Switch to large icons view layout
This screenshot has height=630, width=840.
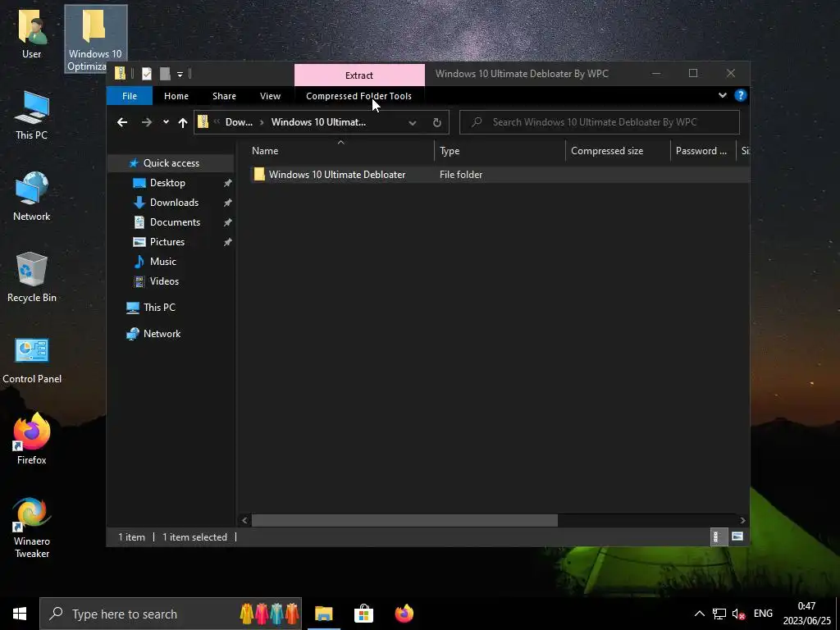coord(737,536)
